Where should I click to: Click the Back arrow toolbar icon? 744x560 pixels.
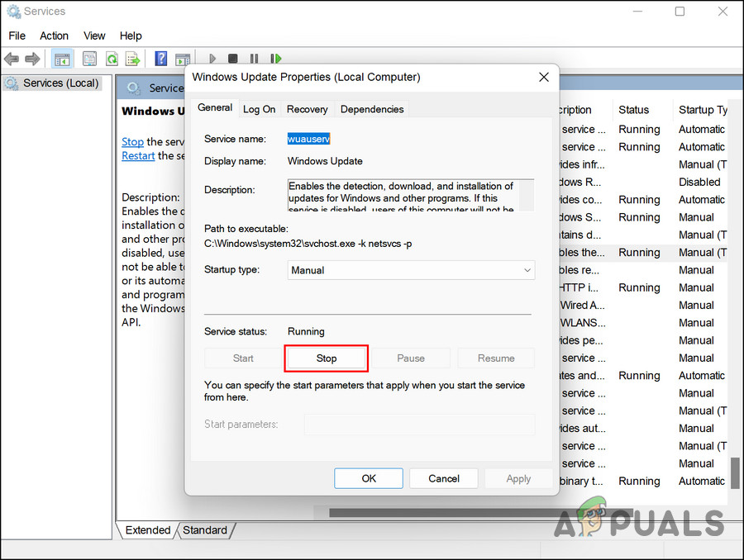pyautogui.click(x=12, y=59)
